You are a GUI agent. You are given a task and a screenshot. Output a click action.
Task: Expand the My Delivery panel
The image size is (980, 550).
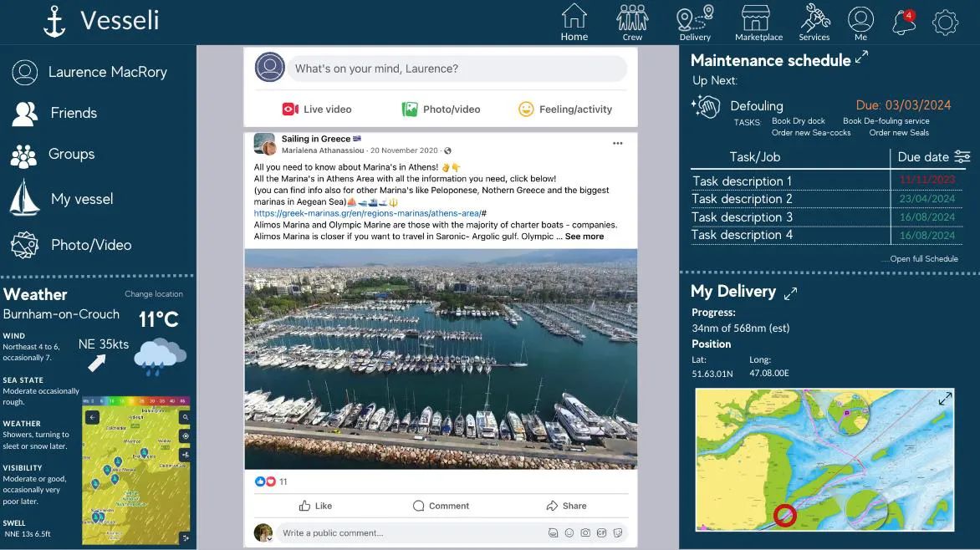(790, 293)
